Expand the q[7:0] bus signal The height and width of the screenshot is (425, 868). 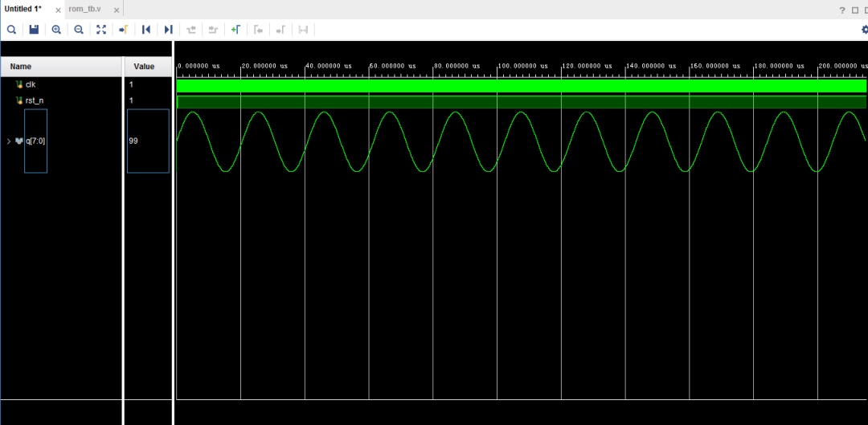tap(8, 141)
